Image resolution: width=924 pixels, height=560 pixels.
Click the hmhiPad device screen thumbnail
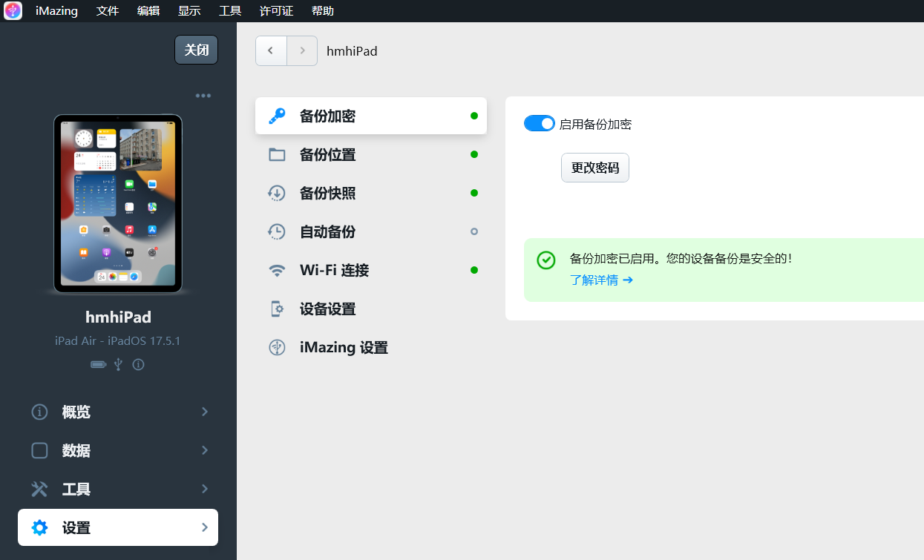tap(118, 203)
